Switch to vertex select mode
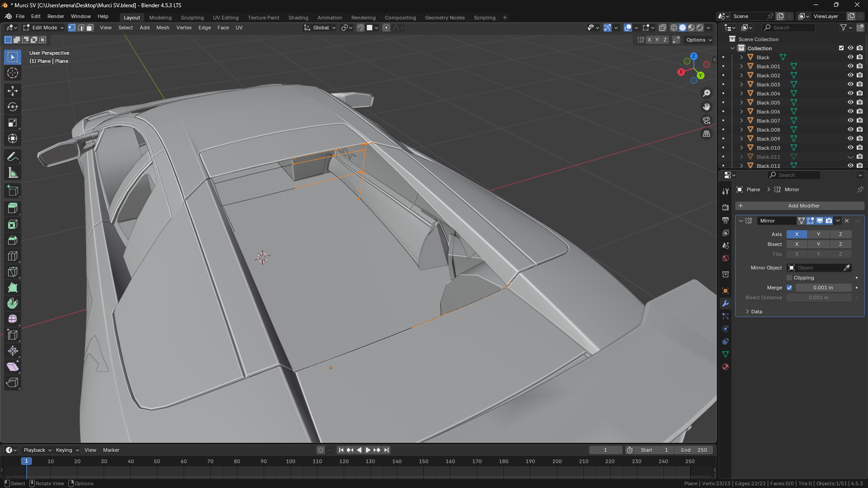Screen dimensions: 868x488 (x=72, y=28)
